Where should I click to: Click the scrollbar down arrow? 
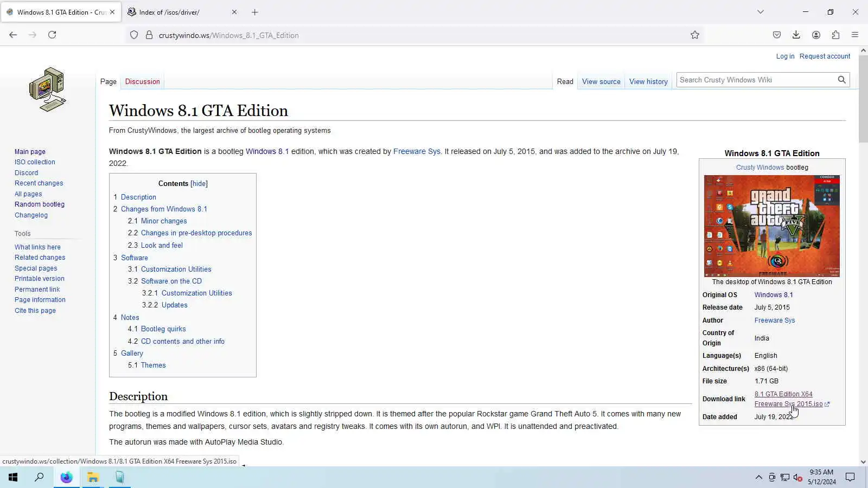863,462
